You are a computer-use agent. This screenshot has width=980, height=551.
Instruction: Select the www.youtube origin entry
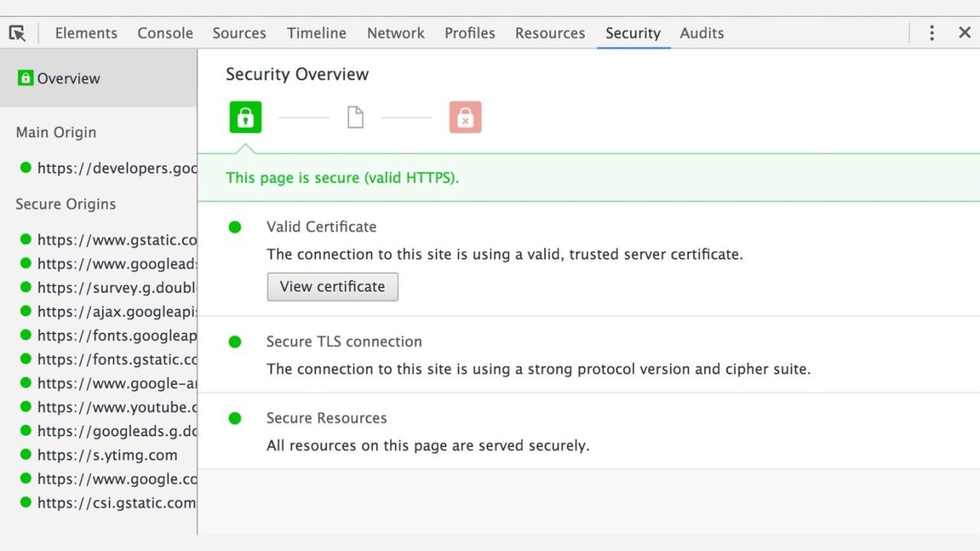point(115,407)
